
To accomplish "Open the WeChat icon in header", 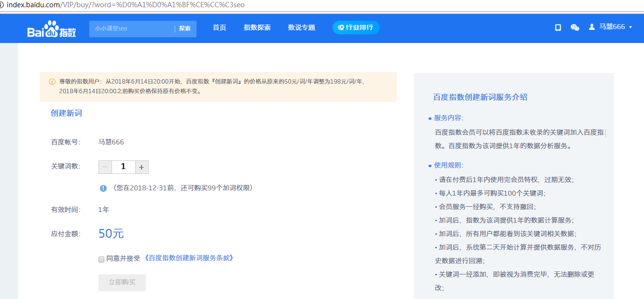I will pyautogui.click(x=574, y=28).
